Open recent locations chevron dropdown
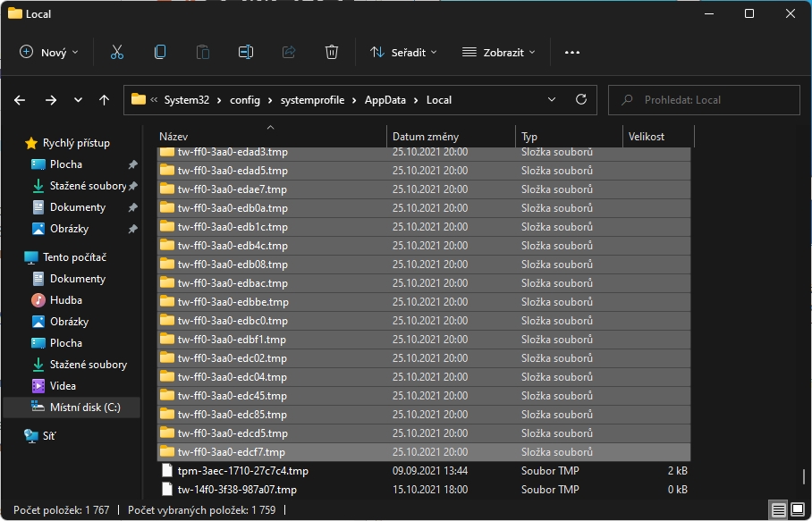This screenshot has height=521, width=812. pyautogui.click(x=79, y=100)
